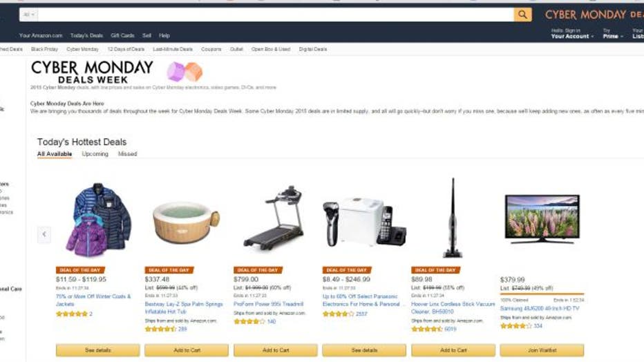Click the Hoover stick vacuum product image
The width and height of the screenshot is (644, 362).
click(x=453, y=218)
